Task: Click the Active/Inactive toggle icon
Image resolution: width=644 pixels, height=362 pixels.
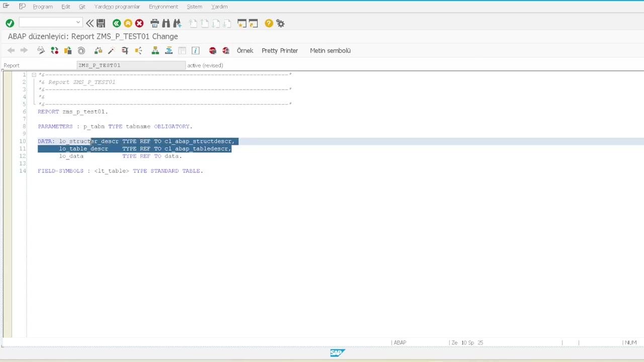Action: pos(54,50)
